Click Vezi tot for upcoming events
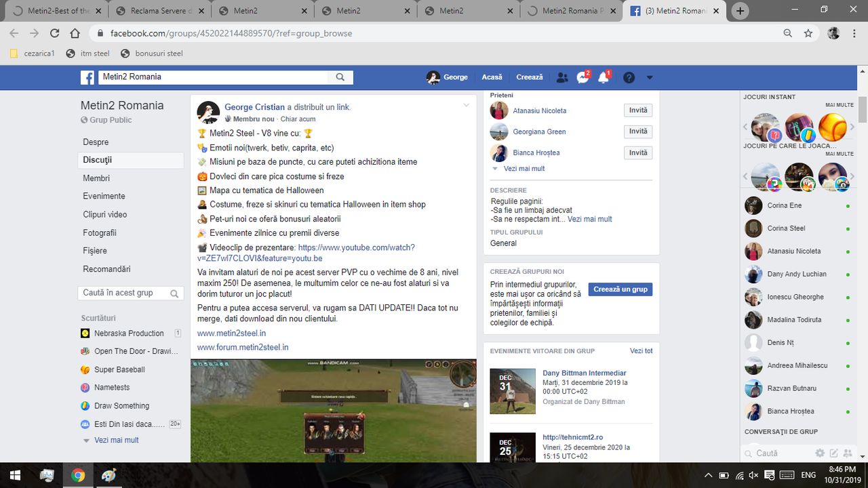 point(641,351)
